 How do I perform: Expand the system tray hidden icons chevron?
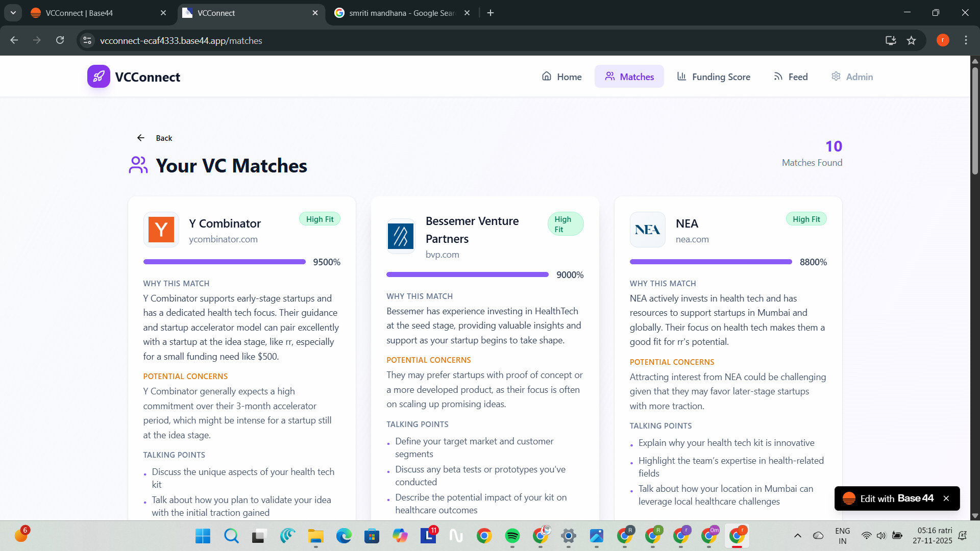pyautogui.click(x=797, y=536)
